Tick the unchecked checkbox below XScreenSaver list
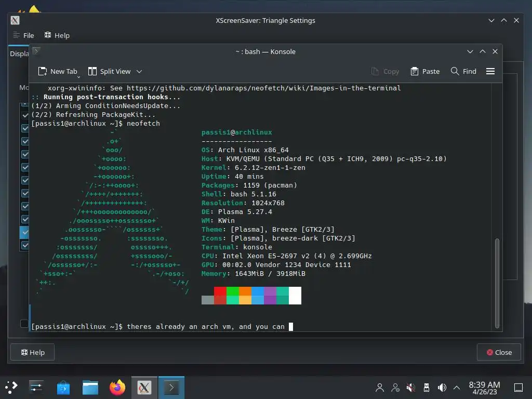The height and width of the screenshot is (399, 532). [x=24, y=323]
